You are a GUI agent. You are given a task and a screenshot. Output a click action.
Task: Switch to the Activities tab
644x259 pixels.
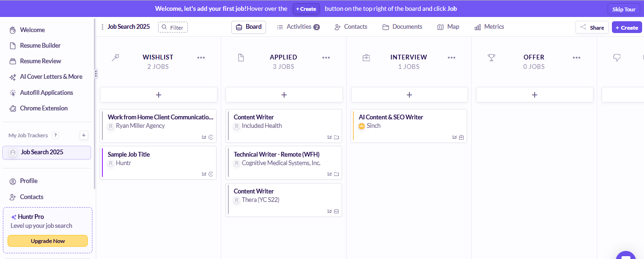click(298, 27)
